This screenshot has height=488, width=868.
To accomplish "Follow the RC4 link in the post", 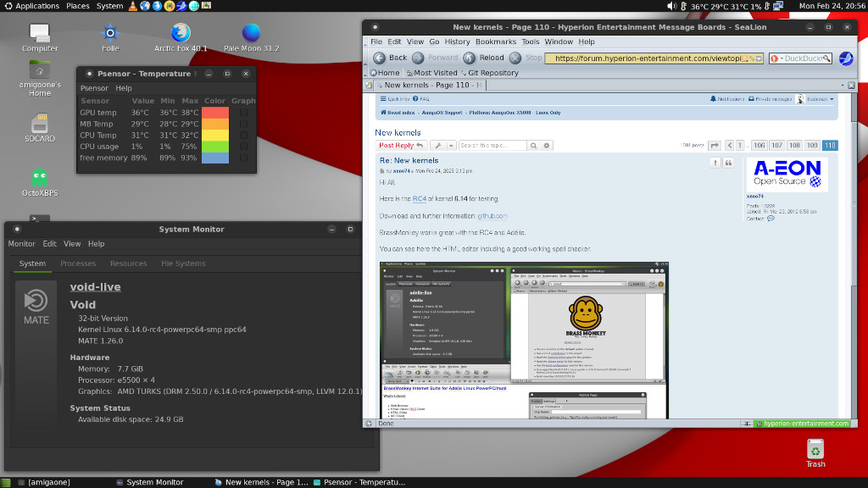I will coord(419,199).
